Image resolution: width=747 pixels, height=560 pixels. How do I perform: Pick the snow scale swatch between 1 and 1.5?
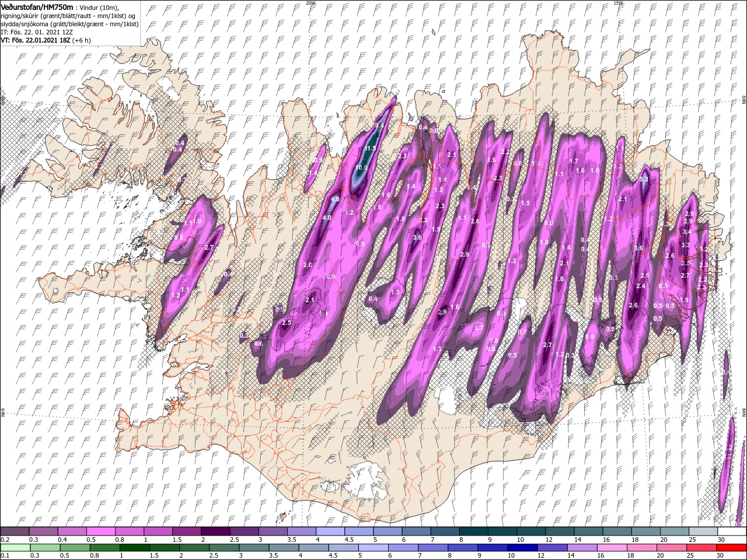point(158,531)
